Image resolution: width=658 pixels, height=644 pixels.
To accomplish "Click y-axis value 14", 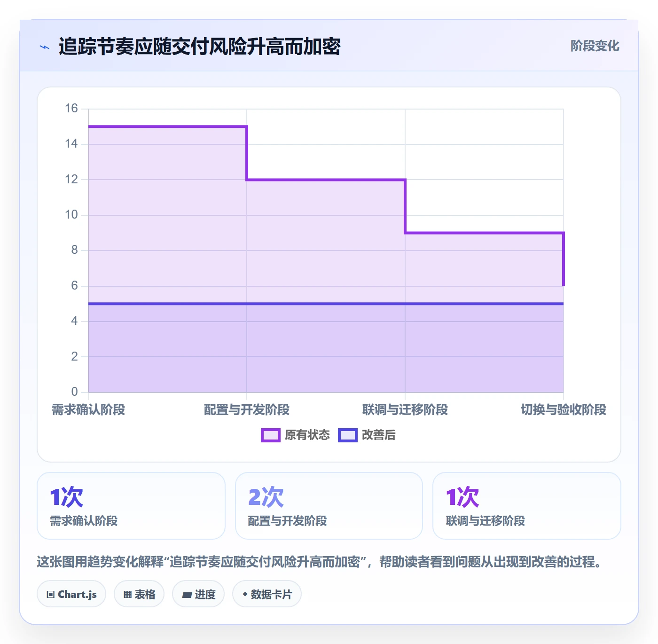I will 71,144.
